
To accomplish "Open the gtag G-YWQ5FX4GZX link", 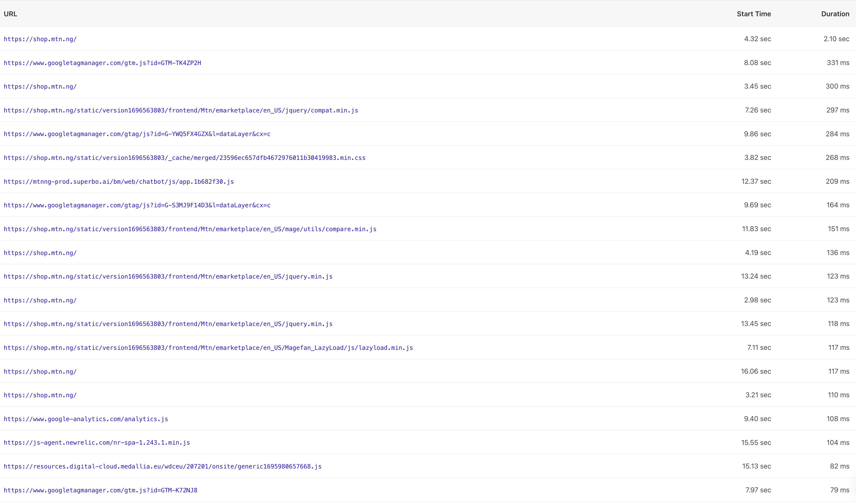I will tap(137, 134).
